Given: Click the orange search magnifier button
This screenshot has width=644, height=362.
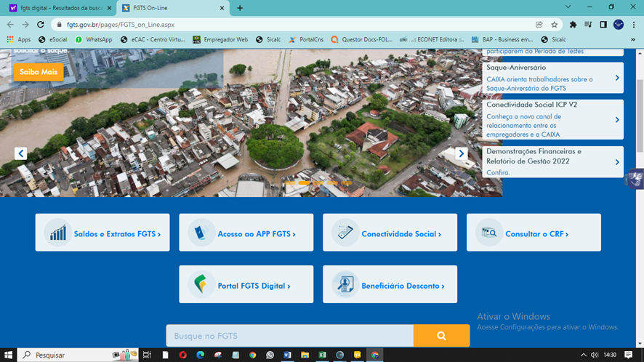Looking at the screenshot, I should [x=441, y=336].
